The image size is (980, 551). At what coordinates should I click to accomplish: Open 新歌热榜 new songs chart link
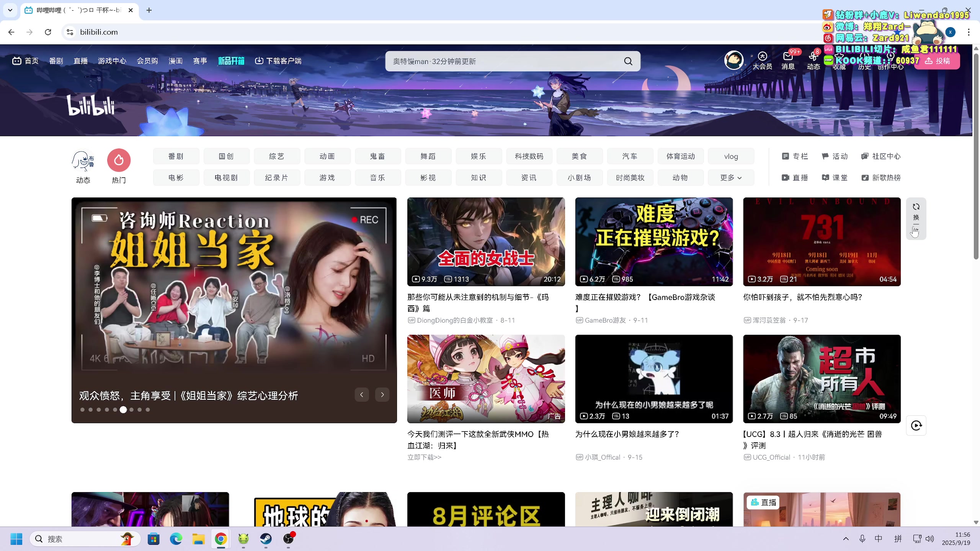point(881,178)
